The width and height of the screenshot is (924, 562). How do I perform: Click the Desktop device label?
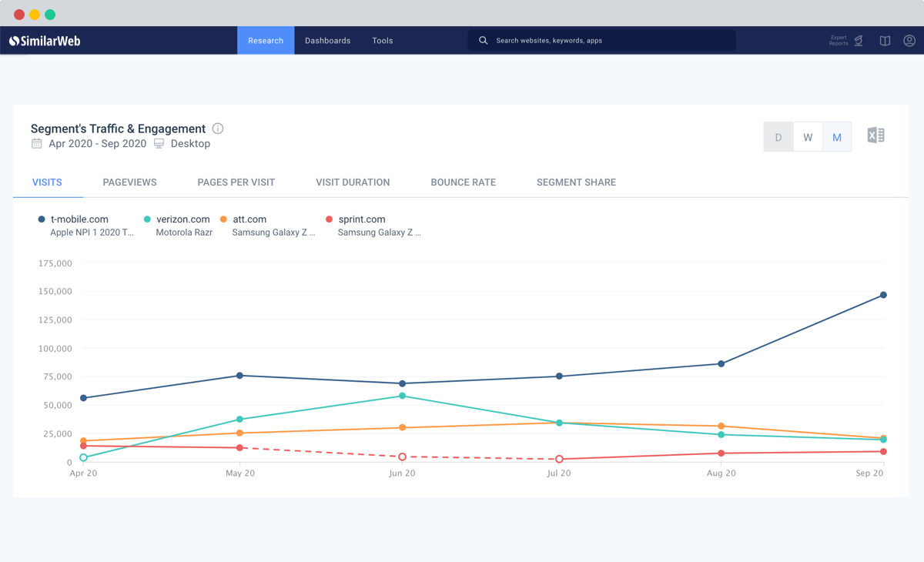[x=190, y=144]
